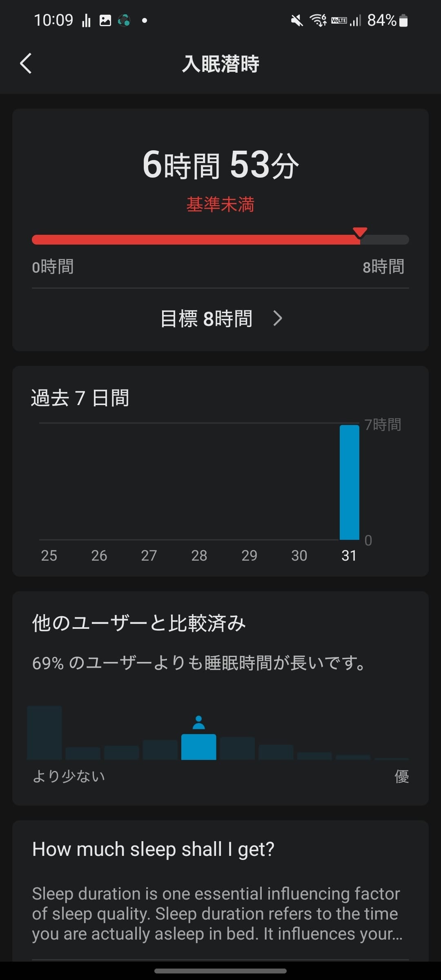
Task: Open the 'How much sleep shall I get?' article
Action: [153, 849]
